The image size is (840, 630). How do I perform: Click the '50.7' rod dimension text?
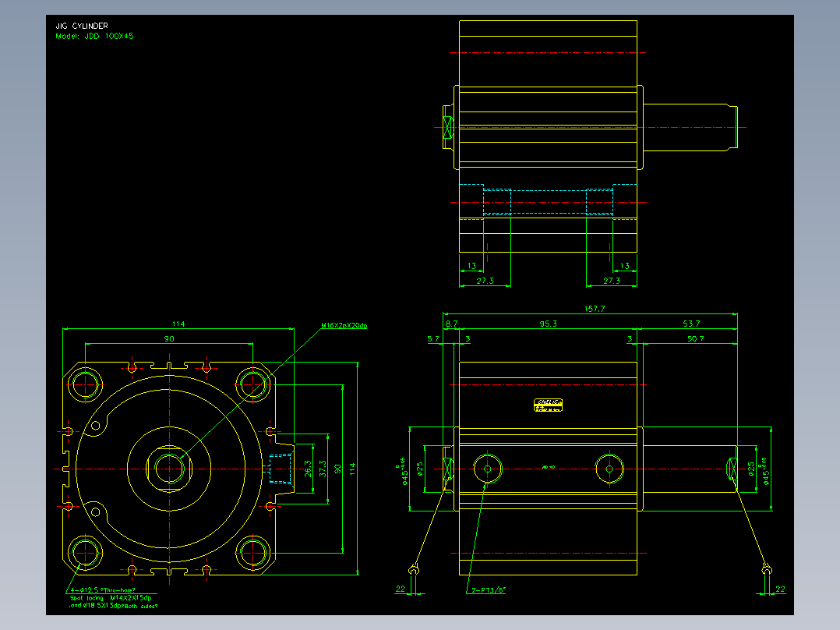click(695, 339)
